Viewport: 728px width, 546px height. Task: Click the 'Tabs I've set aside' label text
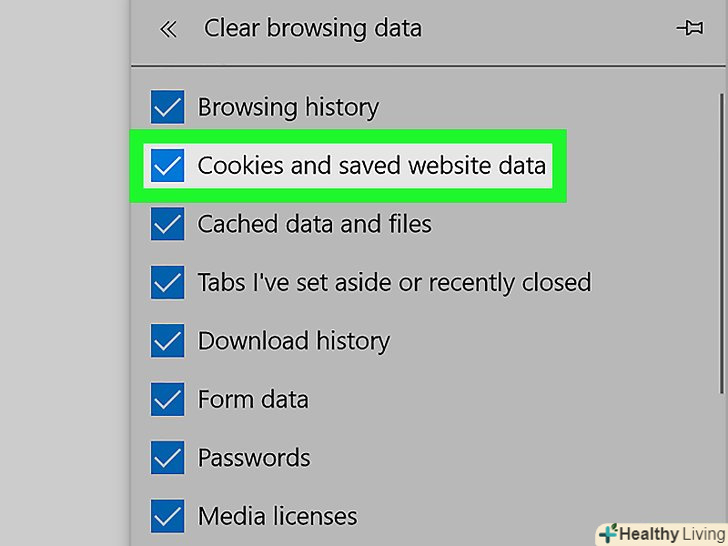tap(394, 283)
